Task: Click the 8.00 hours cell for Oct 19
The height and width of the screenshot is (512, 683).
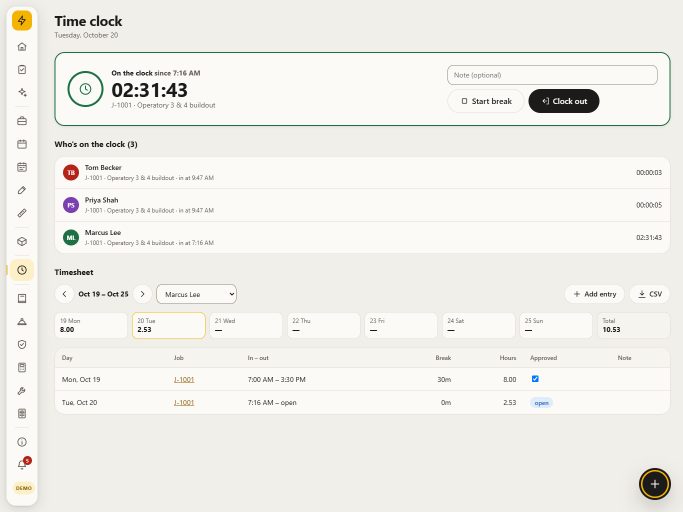Action: pos(510,380)
